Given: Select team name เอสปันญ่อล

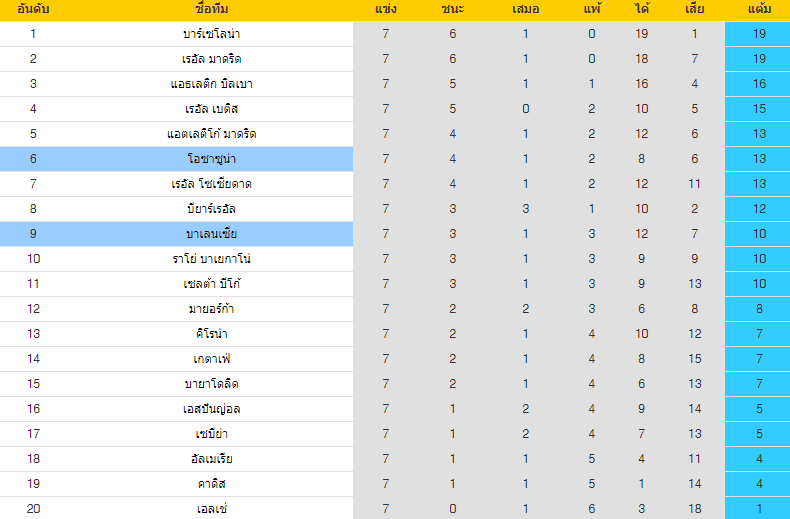Looking at the screenshot, I should [212, 409].
